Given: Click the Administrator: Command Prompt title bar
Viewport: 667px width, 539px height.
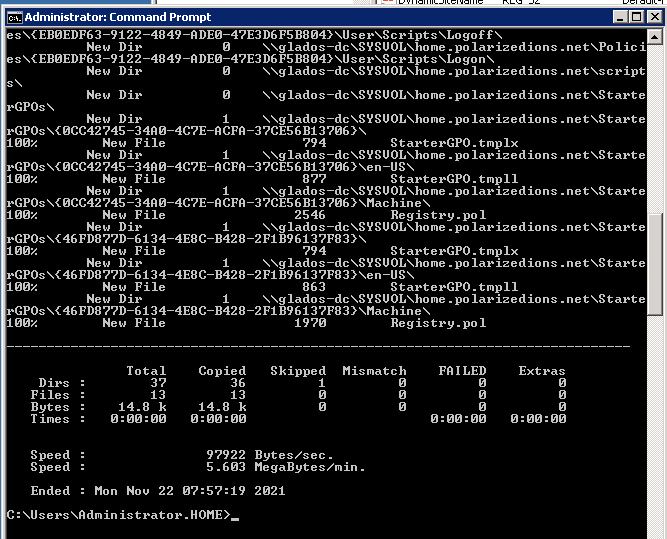Looking at the screenshot, I should tap(300, 17).
